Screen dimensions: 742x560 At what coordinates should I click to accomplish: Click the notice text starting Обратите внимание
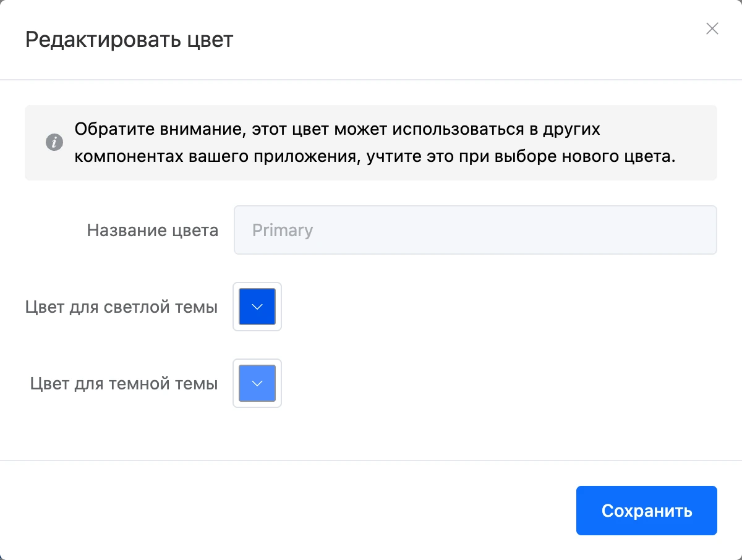tap(375, 143)
